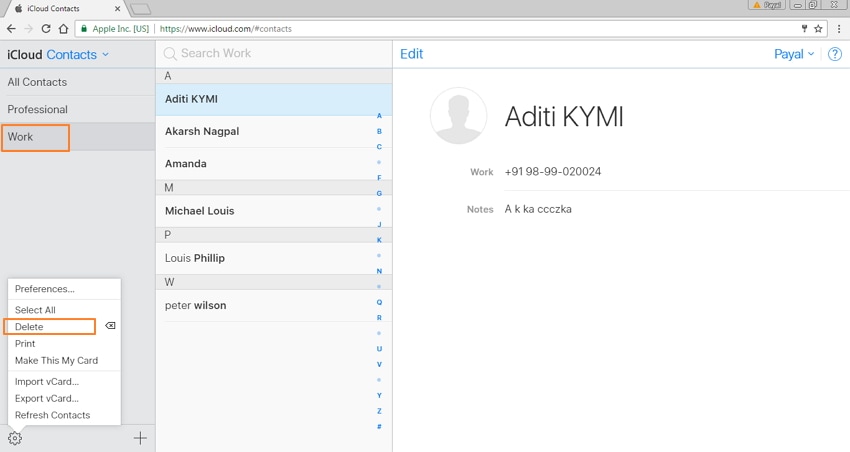Jump to letter G in the index
The width and height of the screenshot is (850, 452).
[379, 193]
